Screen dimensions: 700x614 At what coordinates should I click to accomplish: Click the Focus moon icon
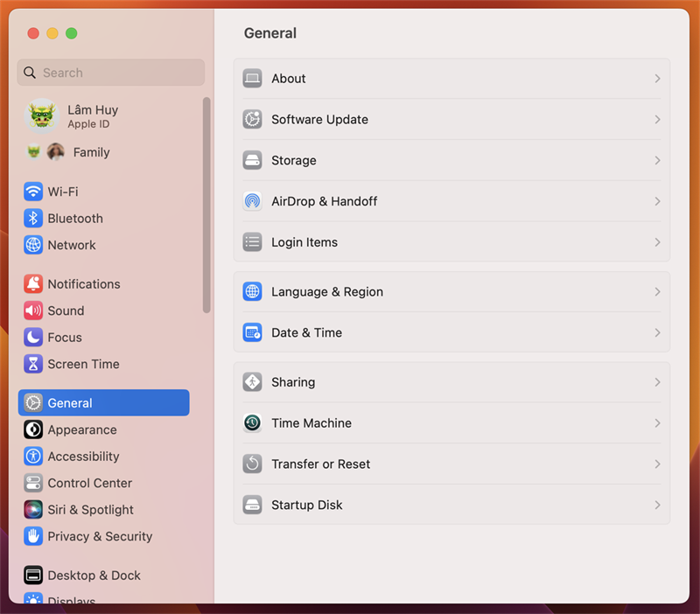(33, 338)
